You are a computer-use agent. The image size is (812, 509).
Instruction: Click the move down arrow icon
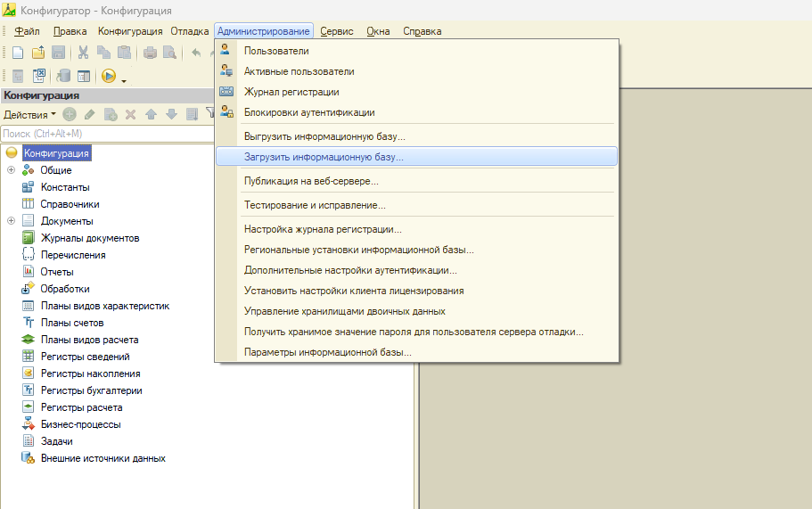[x=171, y=114]
